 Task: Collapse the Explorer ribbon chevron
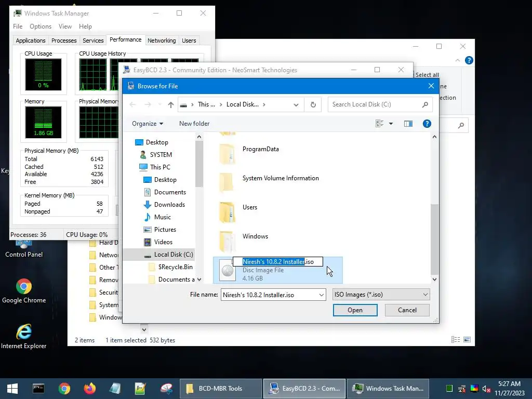tap(458, 60)
